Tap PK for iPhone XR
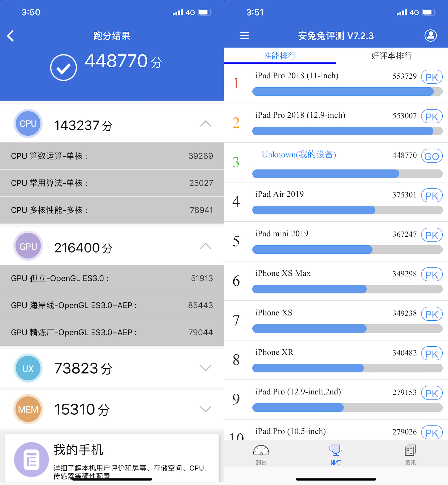448x485 pixels. coord(432,354)
